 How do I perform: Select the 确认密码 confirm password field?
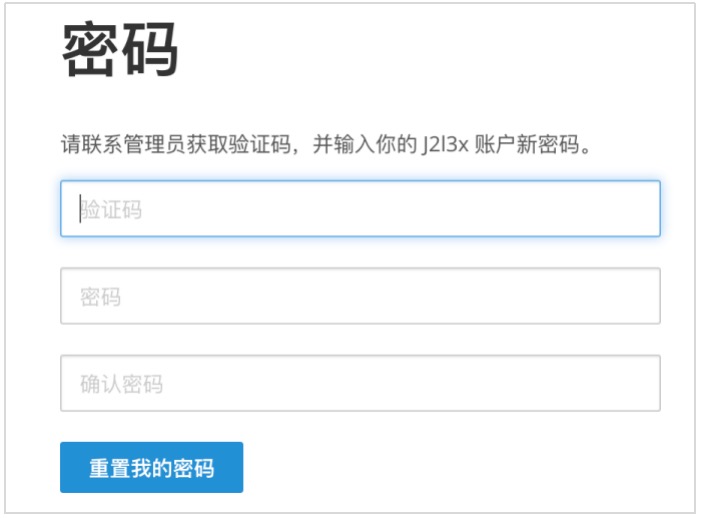pyautogui.click(x=360, y=383)
